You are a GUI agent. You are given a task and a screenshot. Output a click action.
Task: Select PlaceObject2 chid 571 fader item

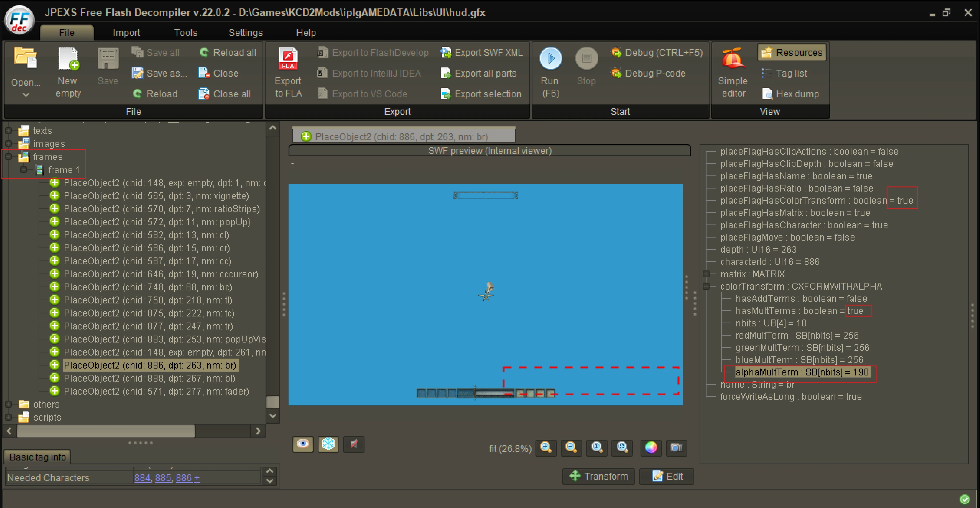click(x=156, y=391)
